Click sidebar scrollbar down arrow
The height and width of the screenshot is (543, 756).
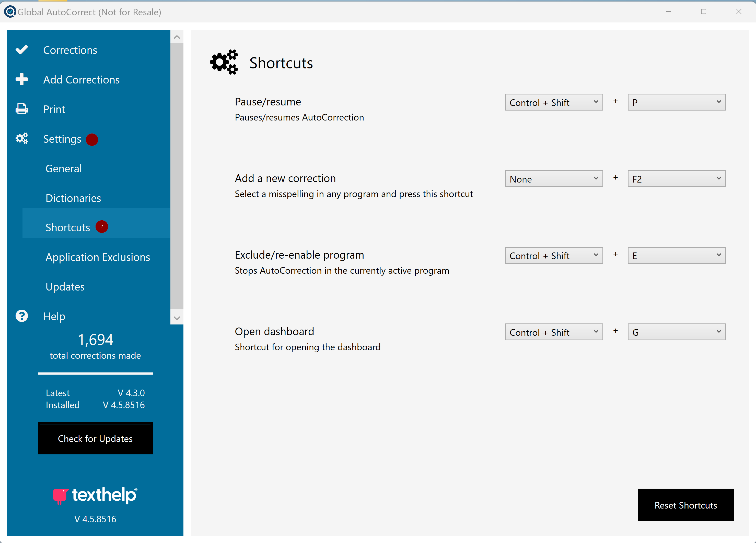coord(177,318)
